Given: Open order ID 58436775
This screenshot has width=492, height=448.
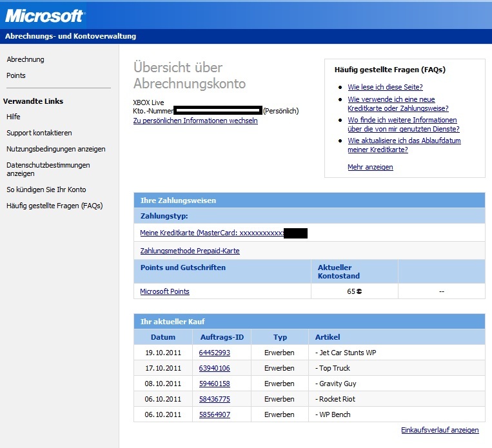Looking at the screenshot, I should coord(214,399).
